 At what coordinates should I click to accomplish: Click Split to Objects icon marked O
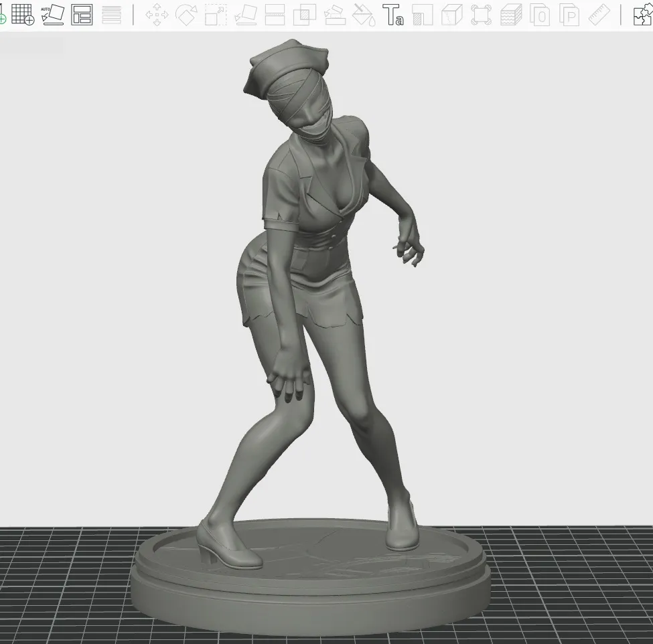click(x=540, y=15)
